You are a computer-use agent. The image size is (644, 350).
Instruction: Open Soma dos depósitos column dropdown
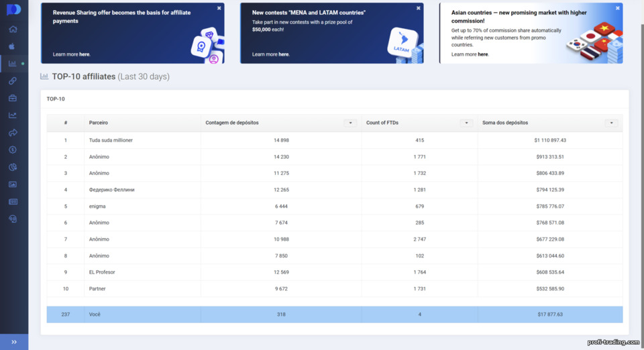612,123
